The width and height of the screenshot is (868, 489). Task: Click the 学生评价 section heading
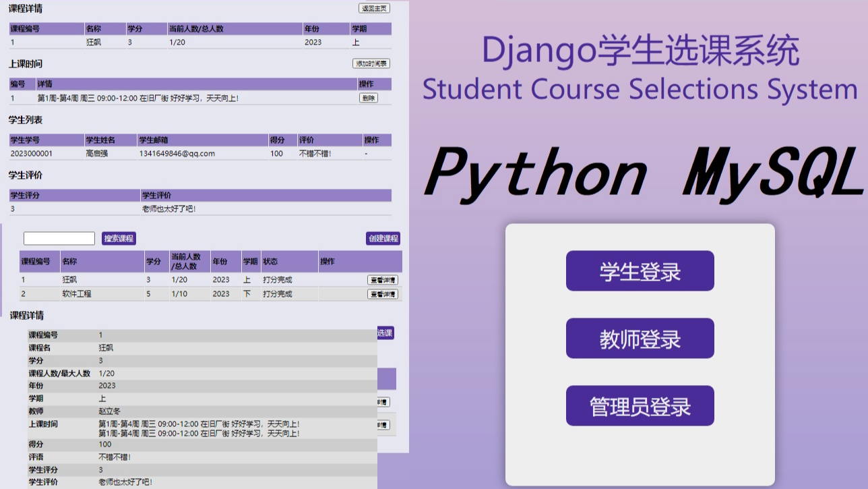26,175
